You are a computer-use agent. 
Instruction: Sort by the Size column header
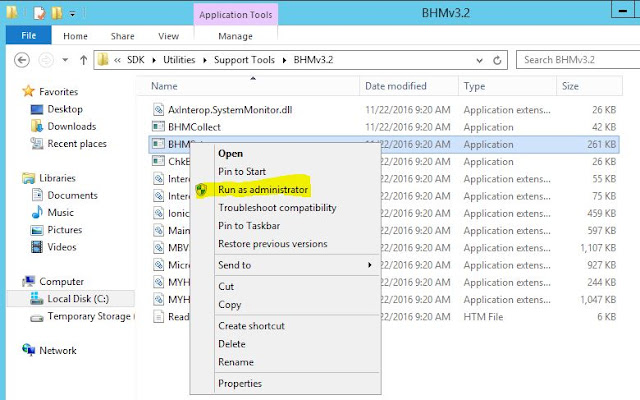[x=589, y=86]
